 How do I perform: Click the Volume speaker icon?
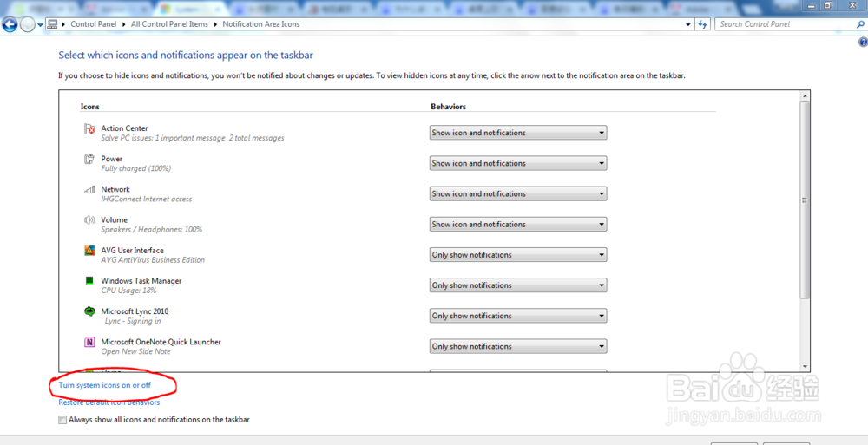pos(89,219)
